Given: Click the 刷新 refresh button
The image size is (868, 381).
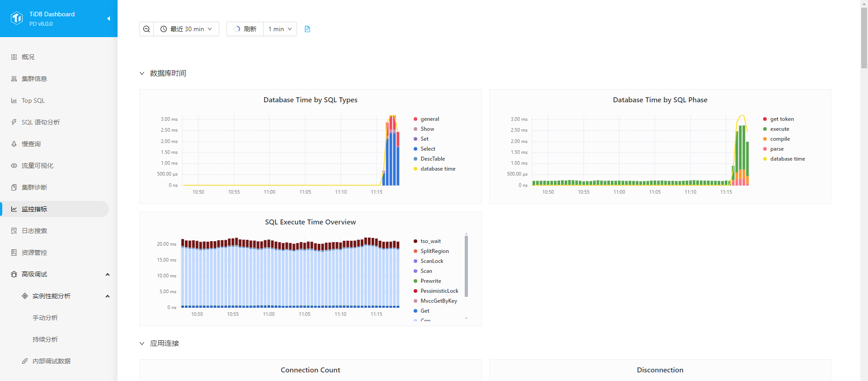Looking at the screenshot, I should coord(245,29).
